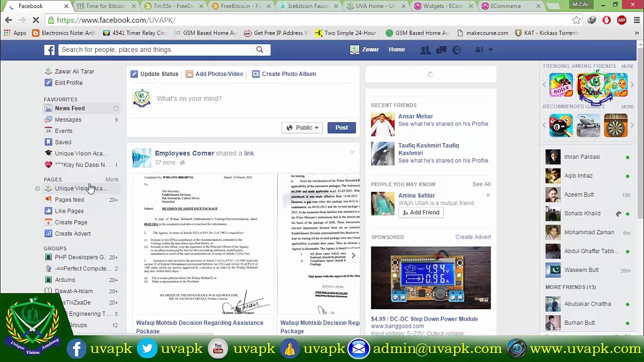Image resolution: width=644 pixels, height=362 pixels.
Task: Click the browser address bar
Action: (x=312, y=20)
